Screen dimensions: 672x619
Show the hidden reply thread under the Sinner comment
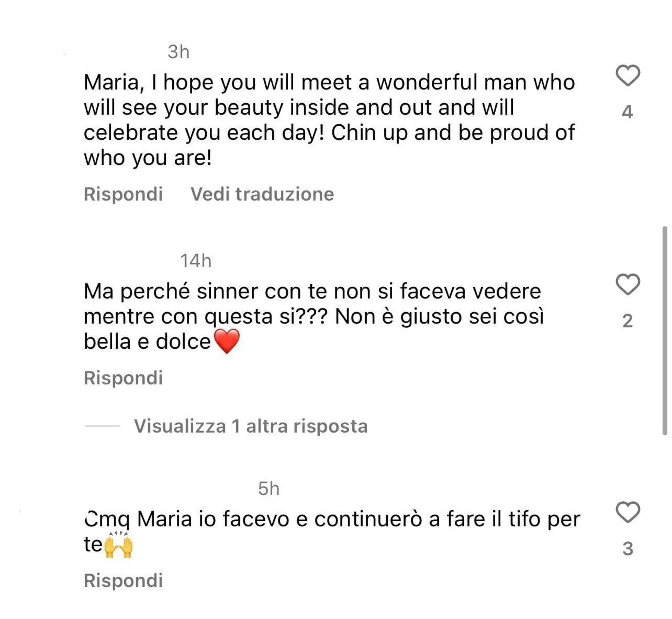(x=251, y=425)
